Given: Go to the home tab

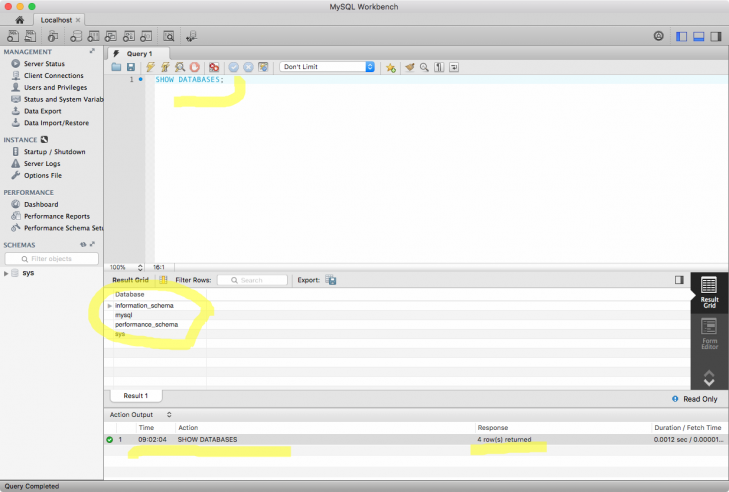Looking at the screenshot, I should click(x=20, y=20).
